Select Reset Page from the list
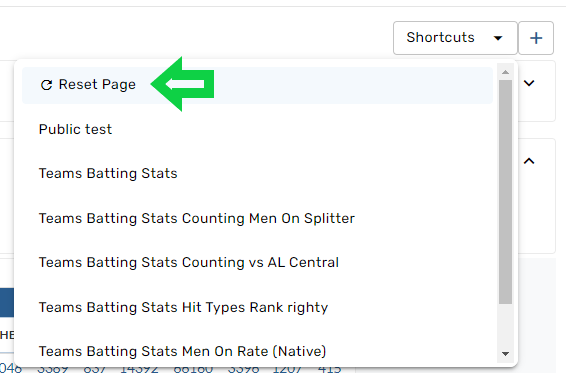Viewport: 566px width, 373px height. [257, 85]
